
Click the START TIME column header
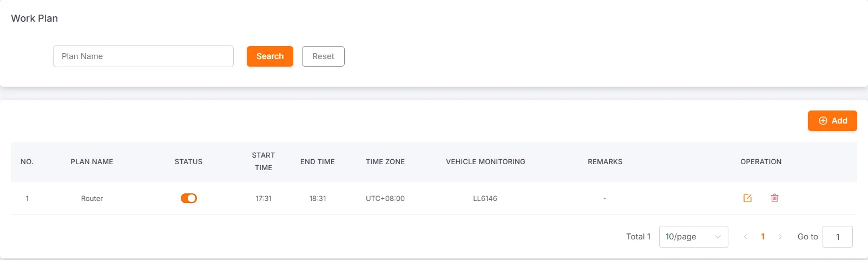point(264,161)
